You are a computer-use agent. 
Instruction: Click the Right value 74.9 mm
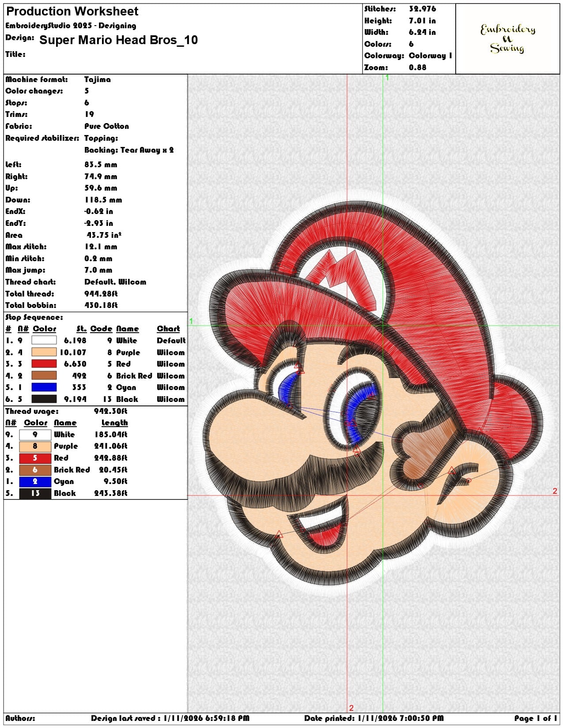pyautogui.click(x=101, y=176)
